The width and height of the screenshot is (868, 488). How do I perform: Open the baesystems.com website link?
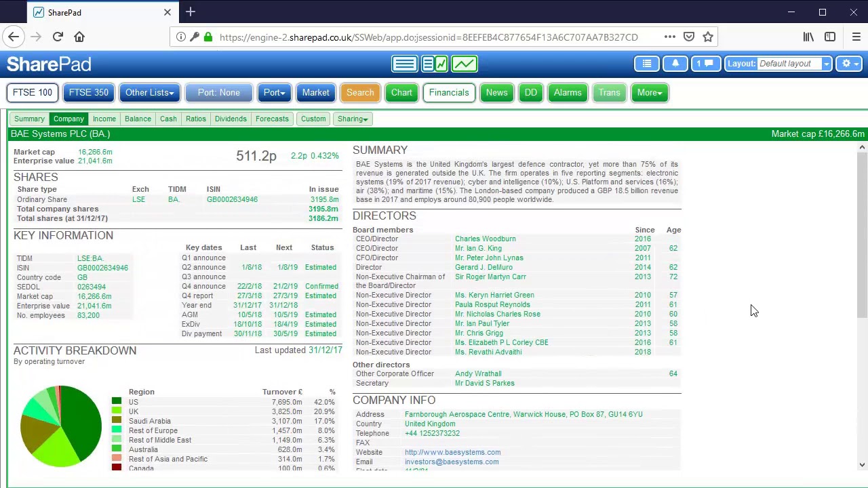tap(452, 452)
